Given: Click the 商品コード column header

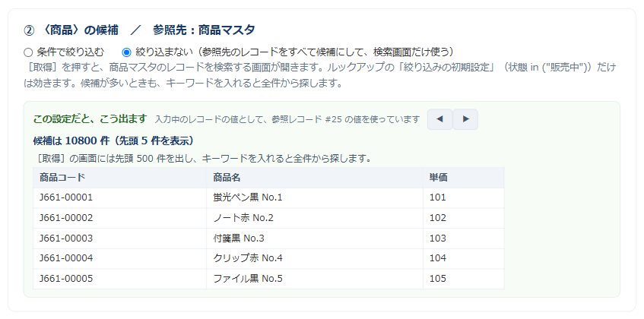Looking at the screenshot, I should (119, 178).
